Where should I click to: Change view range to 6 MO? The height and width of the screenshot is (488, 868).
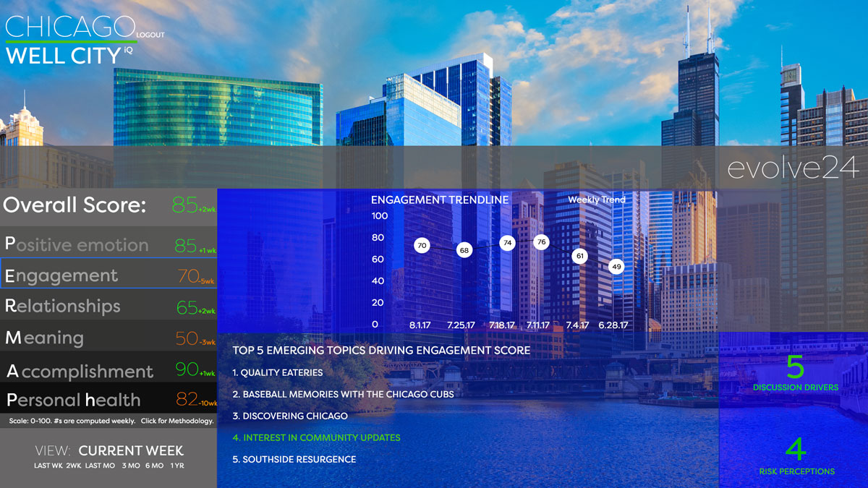tap(154, 466)
